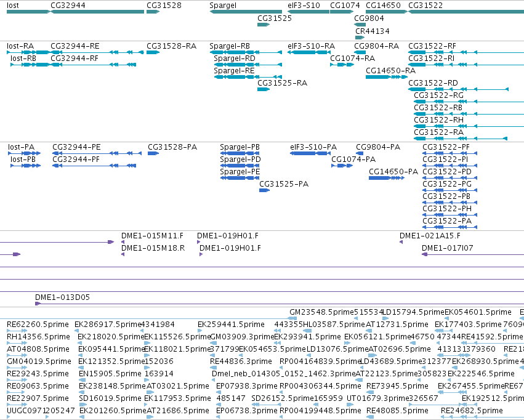Select the EK259441.5prime EST label
This screenshot has height=420, width=524.
click(x=232, y=325)
